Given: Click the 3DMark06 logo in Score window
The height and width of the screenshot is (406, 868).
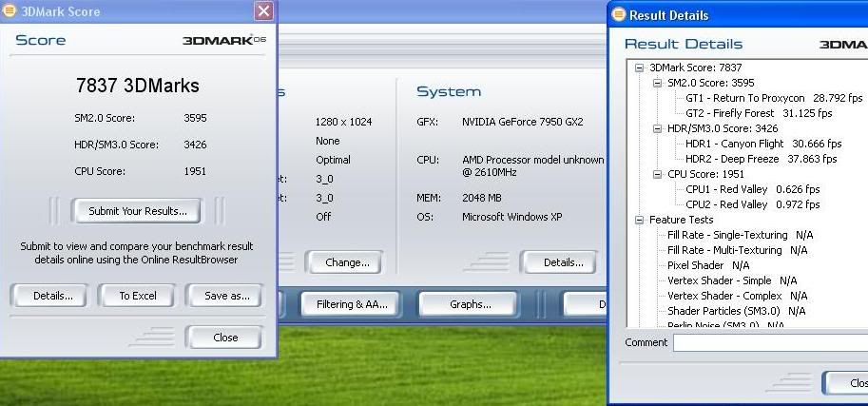Looking at the screenshot, I should point(224,40).
